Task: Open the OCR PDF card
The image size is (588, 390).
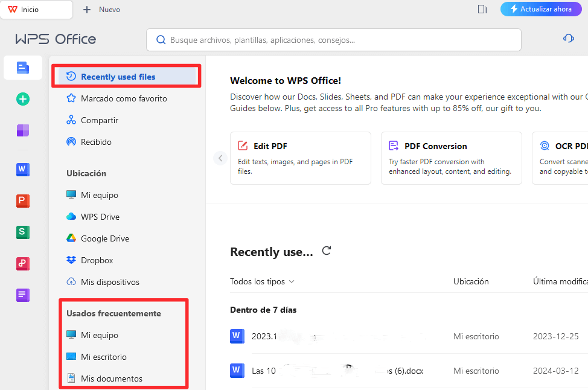Action: [x=560, y=158]
